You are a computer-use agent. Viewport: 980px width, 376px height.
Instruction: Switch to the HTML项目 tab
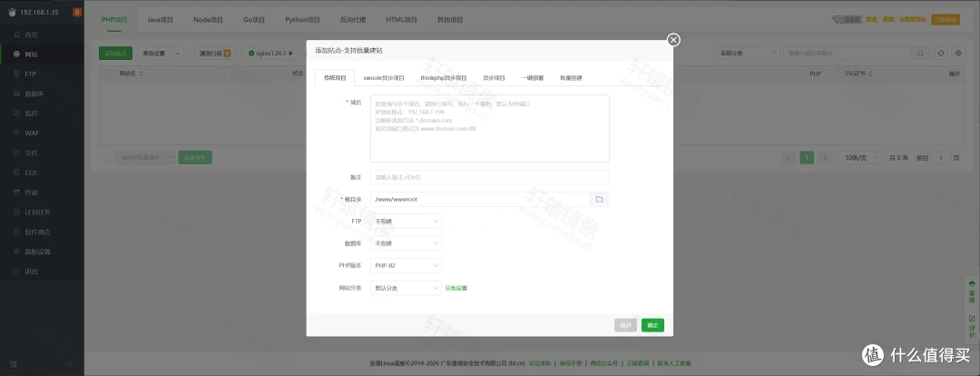coord(401,19)
